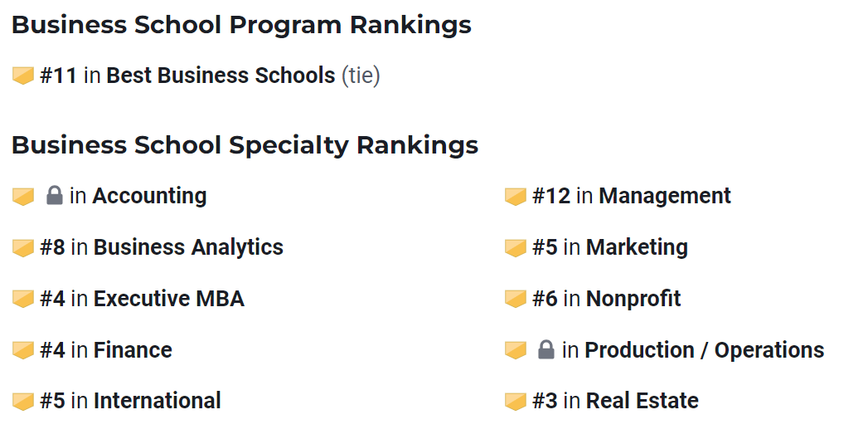Open the Accounting specialty ranking
Image resolution: width=868 pixels, height=434 pixels.
pos(149,196)
